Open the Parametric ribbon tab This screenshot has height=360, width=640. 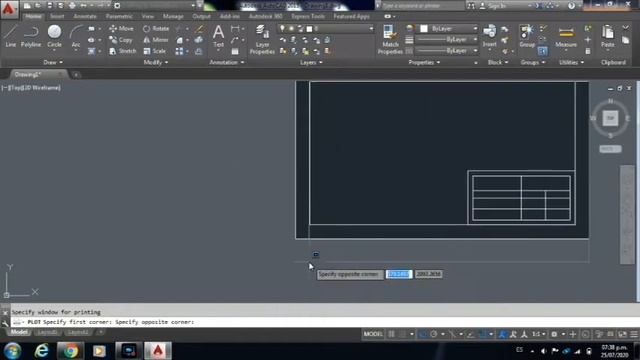coord(119,16)
